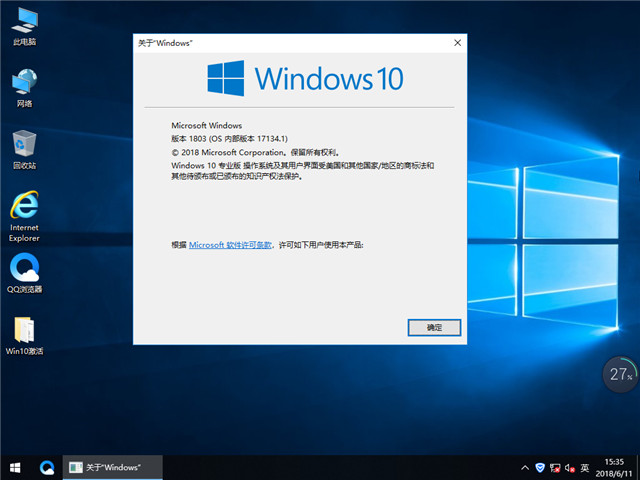Screen dimensions: 640x480
Task: Click the 27% floating memory widget
Action: [620, 374]
